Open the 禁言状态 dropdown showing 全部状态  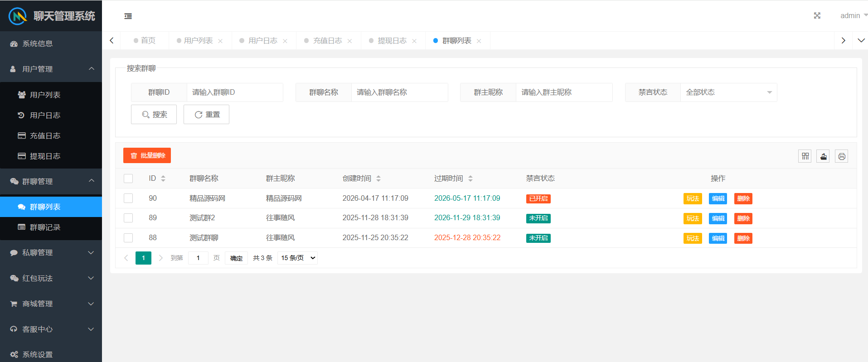(728, 92)
